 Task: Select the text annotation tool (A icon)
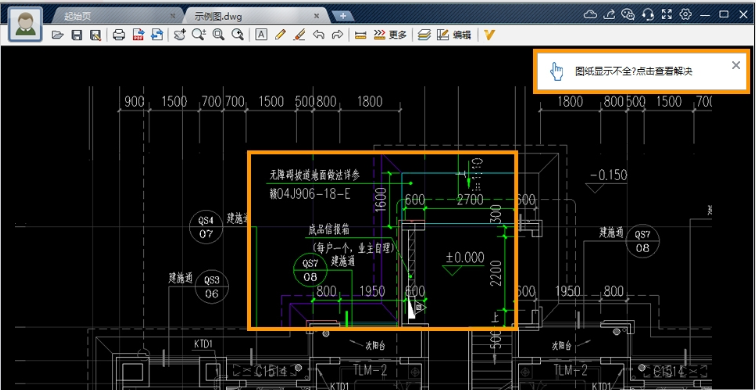[x=261, y=35]
